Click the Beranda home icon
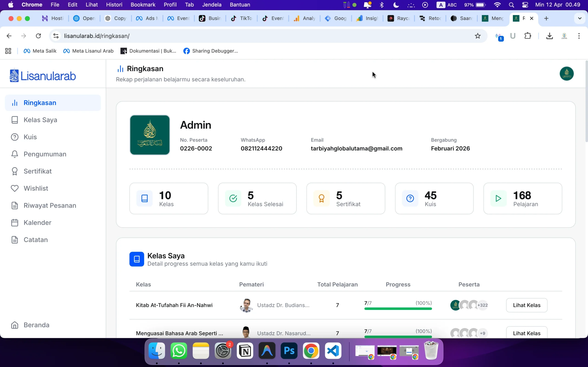Screen dimensions: 588x367 [x=14, y=325]
